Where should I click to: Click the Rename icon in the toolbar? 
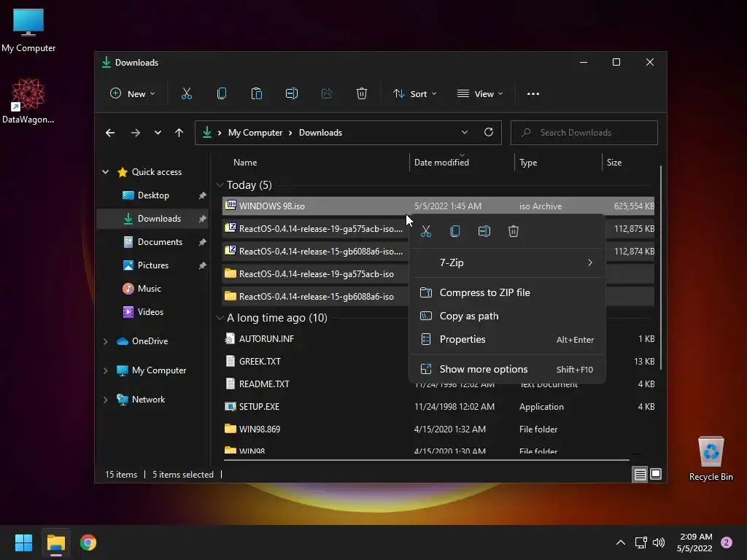[292, 94]
